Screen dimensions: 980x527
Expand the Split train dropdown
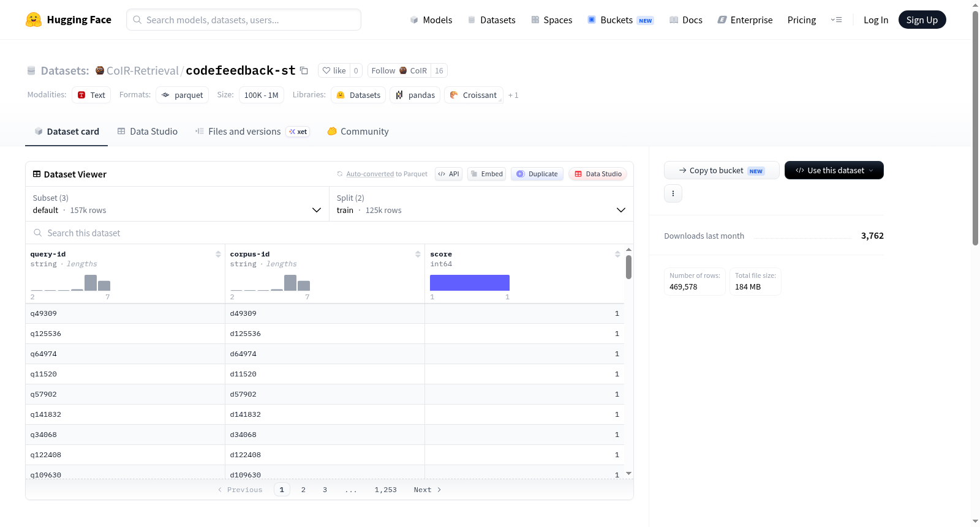pos(481,204)
